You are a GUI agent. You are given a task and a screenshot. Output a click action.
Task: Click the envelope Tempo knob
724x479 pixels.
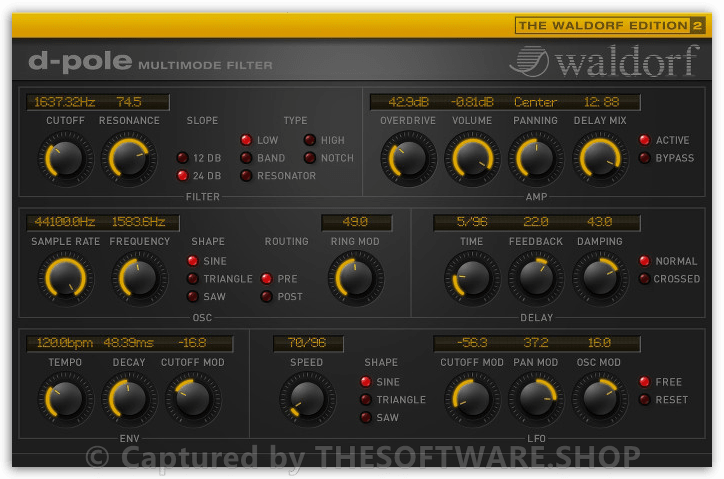click(x=65, y=399)
